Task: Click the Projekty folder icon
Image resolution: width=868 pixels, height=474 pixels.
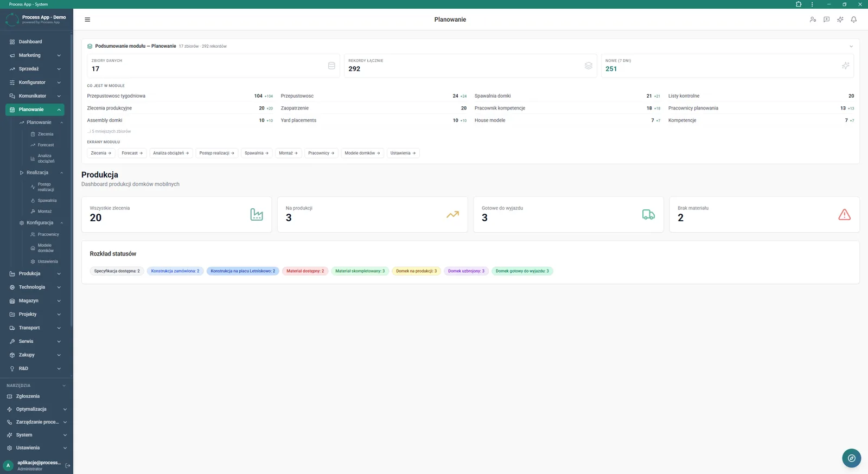Action: pyautogui.click(x=12, y=315)
